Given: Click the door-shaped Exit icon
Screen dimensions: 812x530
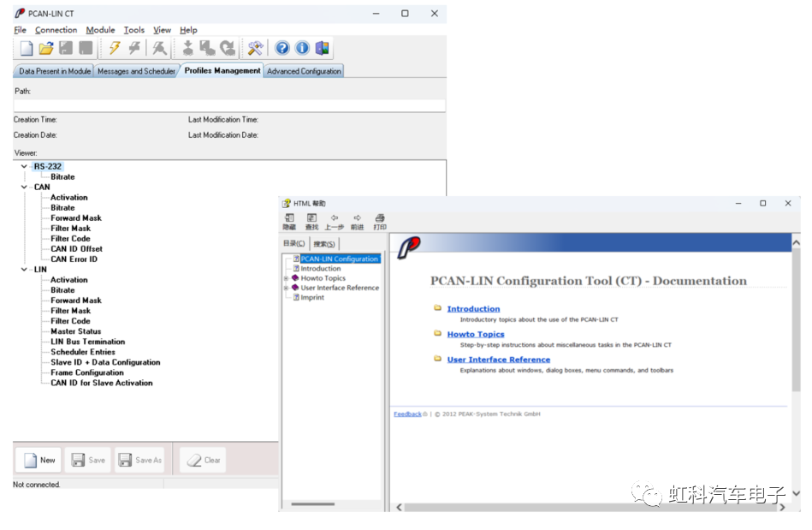Looking at the screenshot, I should point(322,48).
